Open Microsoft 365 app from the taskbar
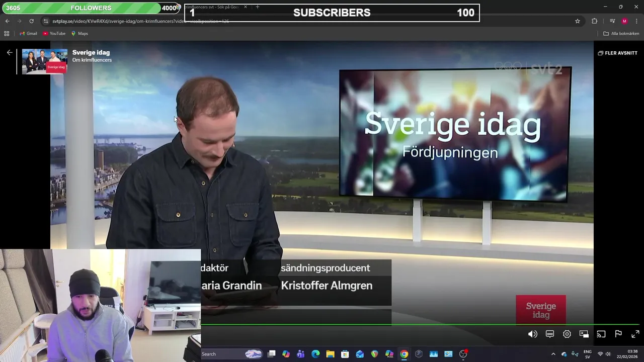Image resolution: width=644 pixels, height=362 pixels. (x=389, y=354)
